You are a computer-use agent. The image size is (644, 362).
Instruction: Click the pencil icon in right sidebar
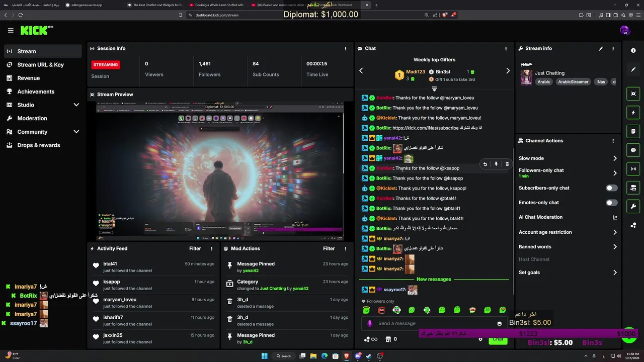(x=633, y=69)
